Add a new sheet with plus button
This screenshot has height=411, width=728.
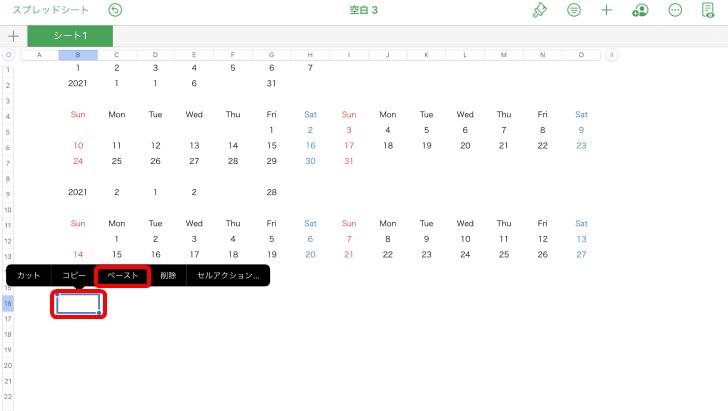[x=13, y=36]
